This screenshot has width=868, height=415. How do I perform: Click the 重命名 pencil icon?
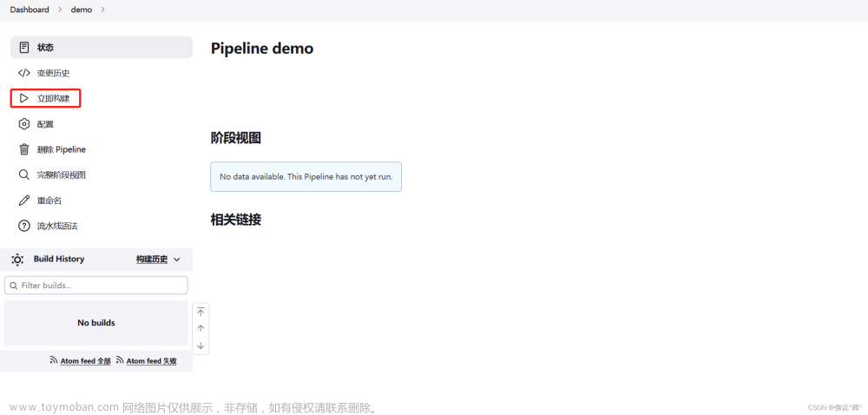tap(23, 201)
